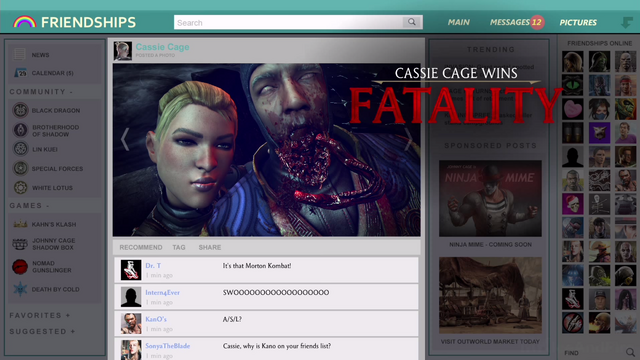This screenshot has height=360, width=640.
Task: Click VISIT OUTWORLD MARKET TODAY caption
Action: (x=490, y=342)
